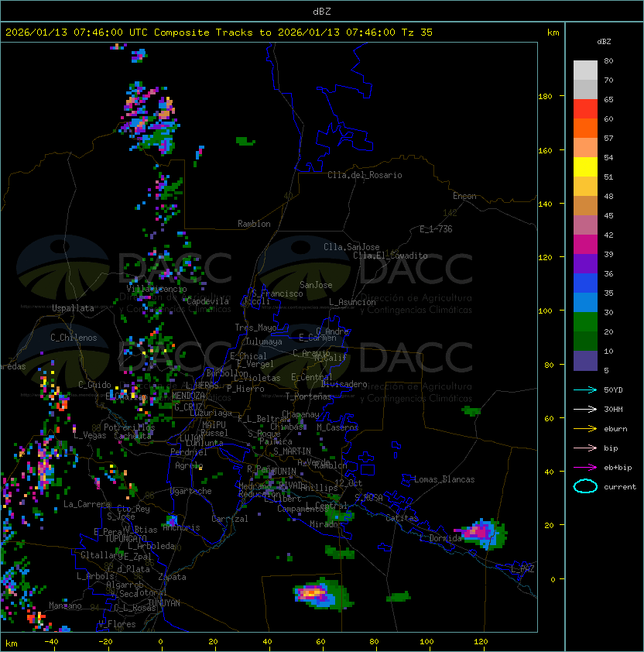The width and height of the screenshot is (644, 652).
Task: Select the S_MARTIN label
Action: (x=292, y=451)
